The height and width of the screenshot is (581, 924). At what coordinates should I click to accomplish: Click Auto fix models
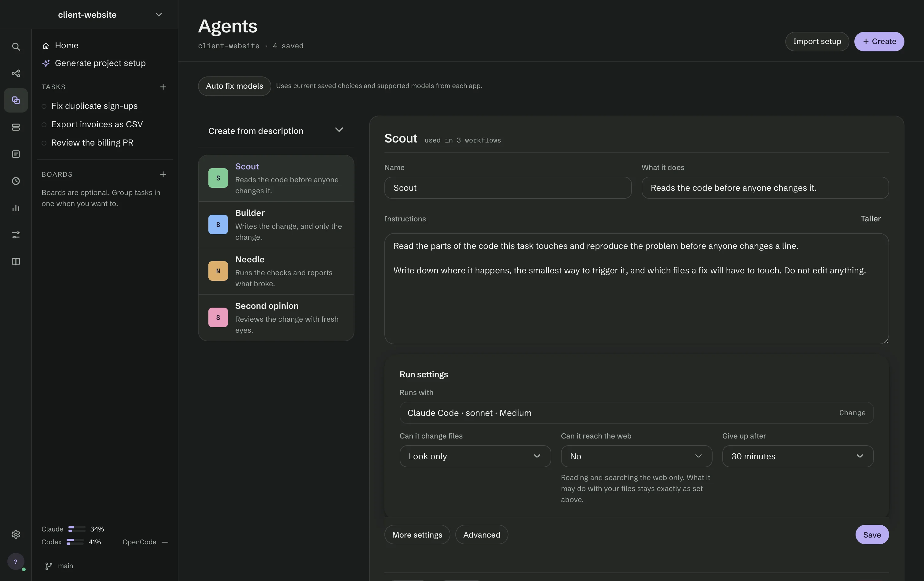coord(234,86)
